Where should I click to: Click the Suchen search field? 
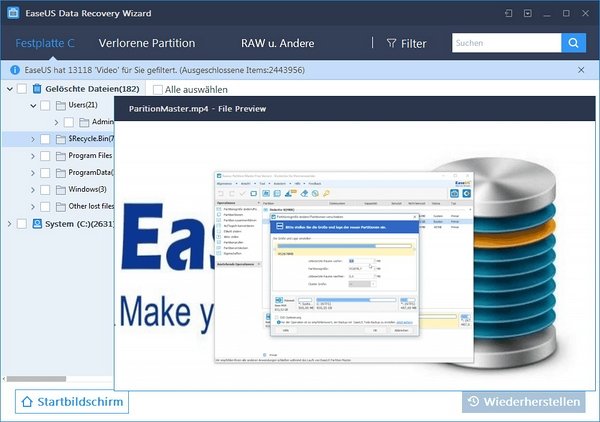pos(507,43)
